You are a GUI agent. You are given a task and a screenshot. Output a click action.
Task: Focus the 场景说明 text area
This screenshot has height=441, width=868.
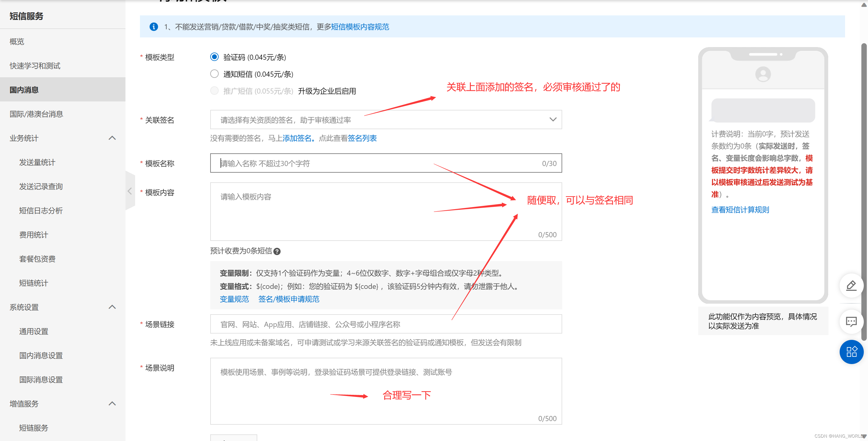386,391
